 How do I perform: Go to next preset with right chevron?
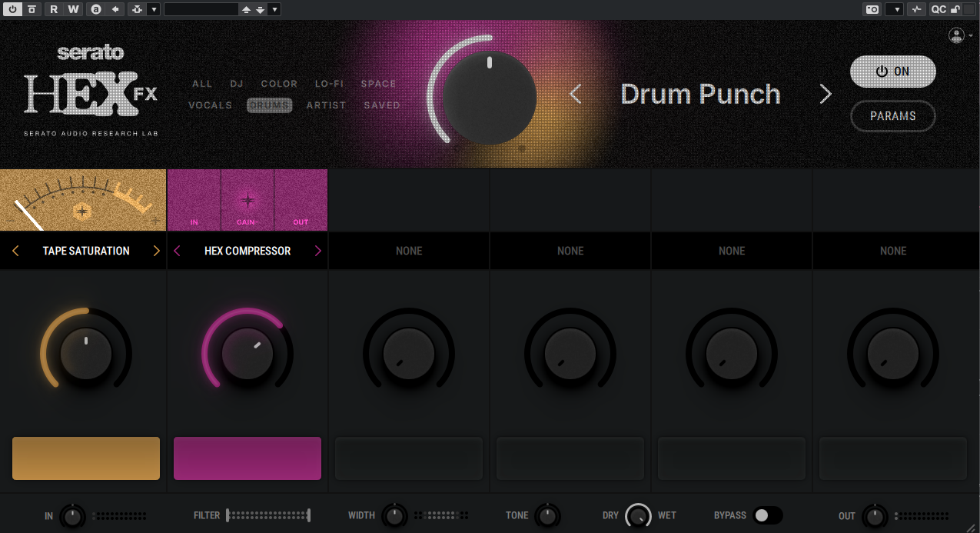pos(826,94)
